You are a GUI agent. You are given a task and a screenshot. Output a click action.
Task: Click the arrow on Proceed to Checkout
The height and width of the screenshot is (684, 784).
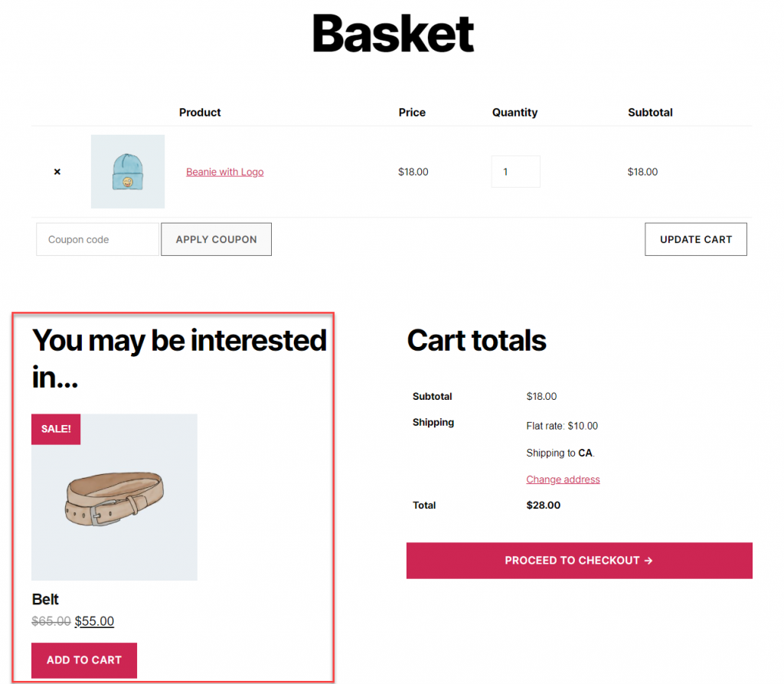(648, 561)
